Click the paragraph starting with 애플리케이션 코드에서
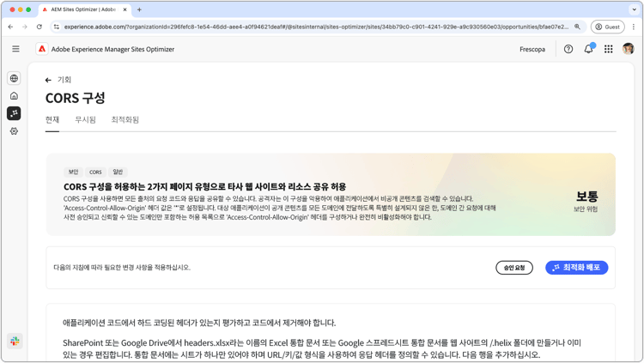The height and width of the screenshot is (363, 644). coord(199,323)
